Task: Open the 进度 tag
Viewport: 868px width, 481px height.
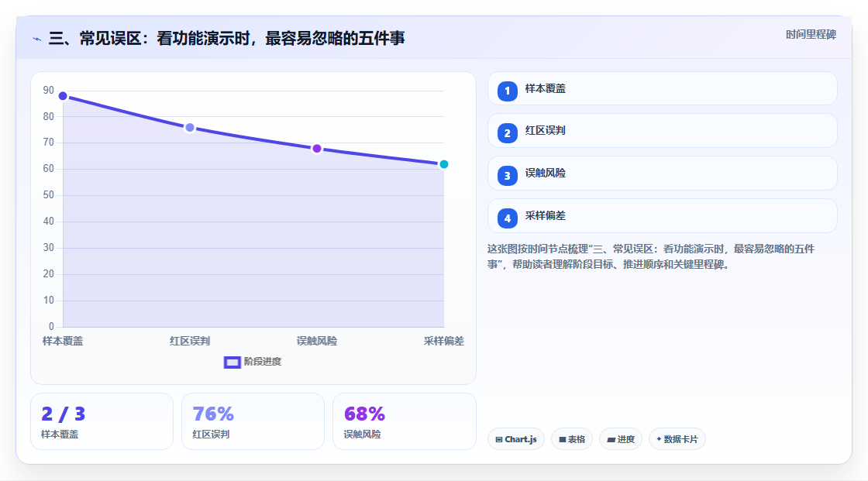Action: 621,439
